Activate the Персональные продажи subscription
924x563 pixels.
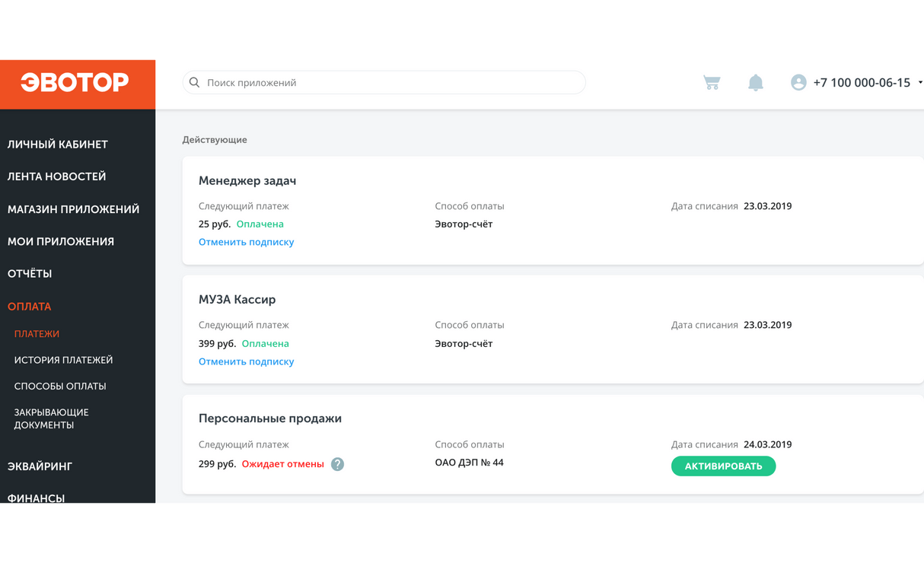723,466
